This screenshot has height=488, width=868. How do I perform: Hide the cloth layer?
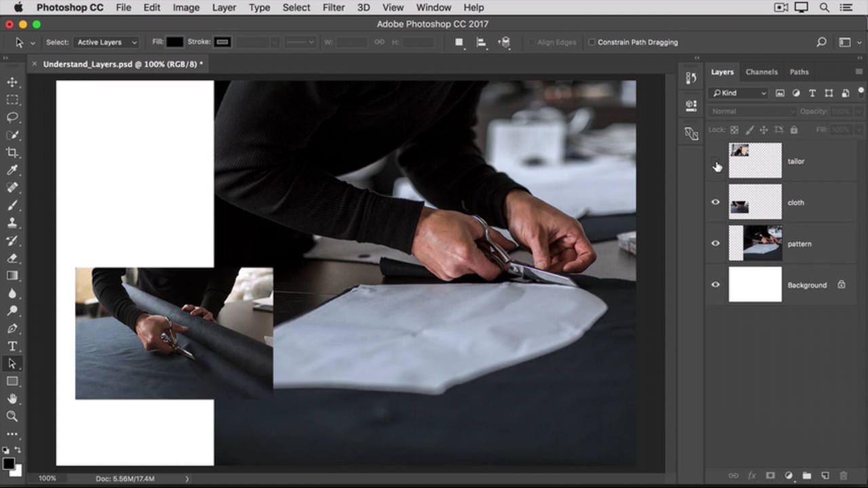click(x=715, y=202)
